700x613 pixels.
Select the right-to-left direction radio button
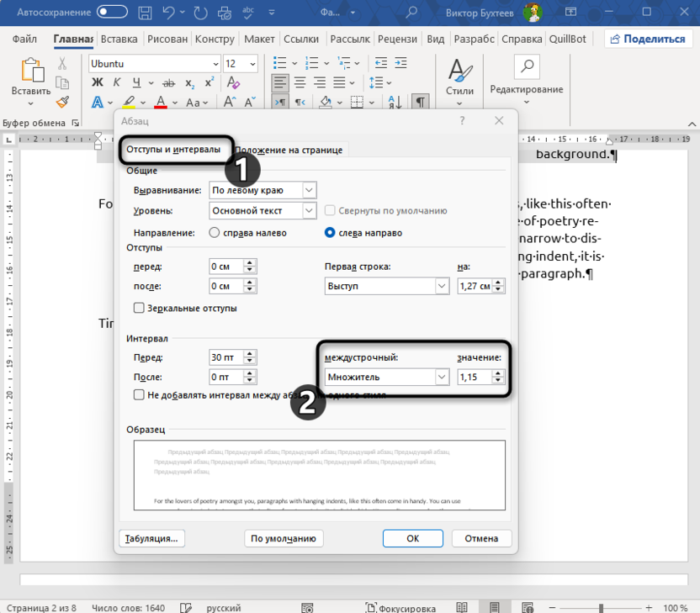pyautogui.click(x=215, y=233)
